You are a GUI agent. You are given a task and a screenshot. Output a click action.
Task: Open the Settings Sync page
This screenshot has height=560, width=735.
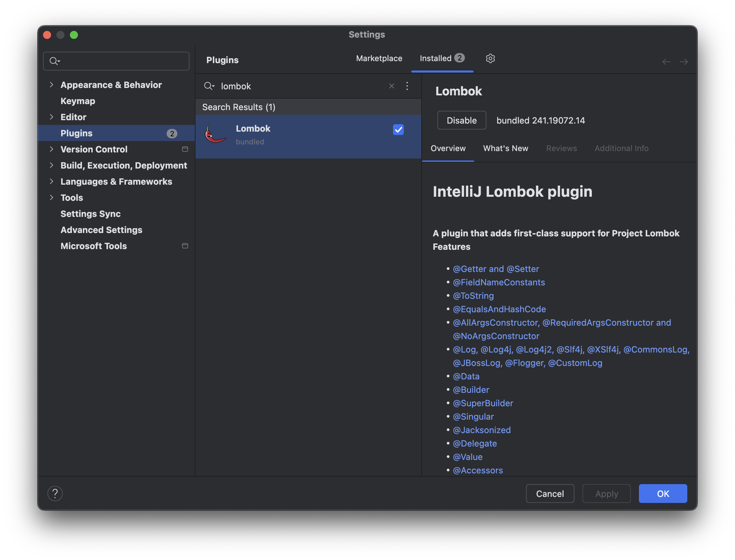[x=90, y=214]
